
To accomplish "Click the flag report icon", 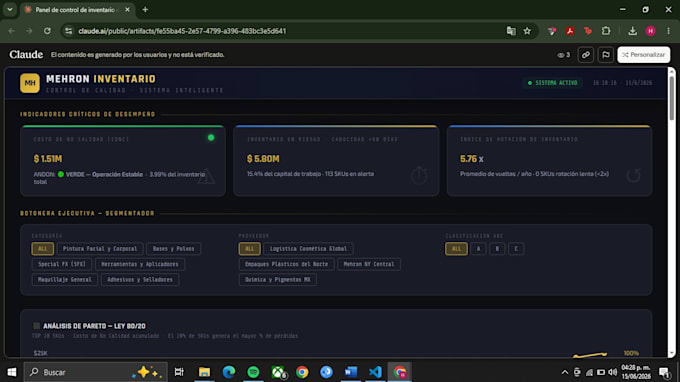I will [605, 55].
